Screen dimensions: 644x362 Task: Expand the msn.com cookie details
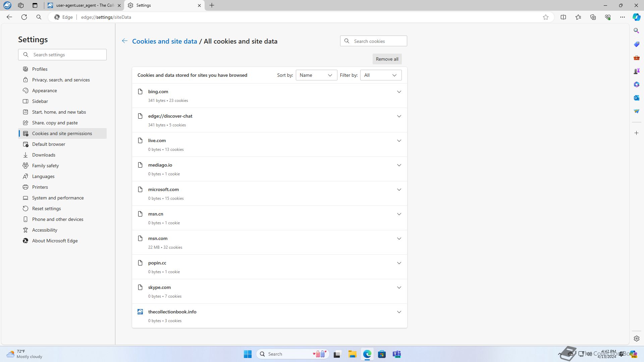399,239
